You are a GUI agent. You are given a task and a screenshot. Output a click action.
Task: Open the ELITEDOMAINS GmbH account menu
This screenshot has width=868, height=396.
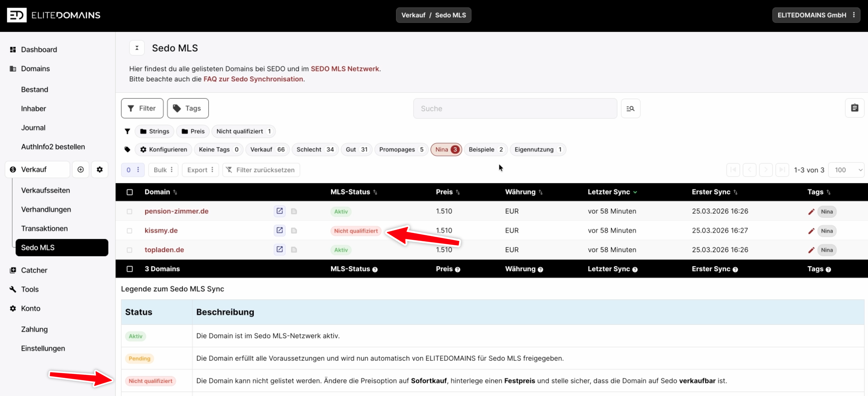coord(816,15)
